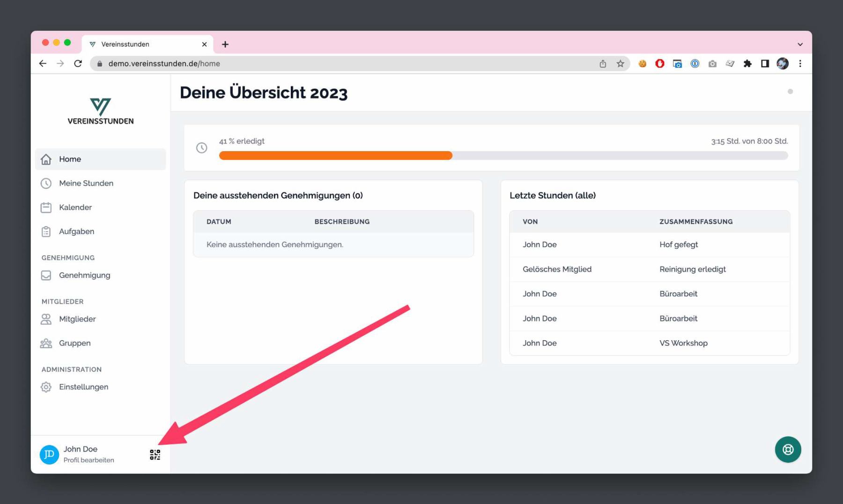Click the Hof gefegt entry
This screenshot has height=504, width=843.
[679, 245]
